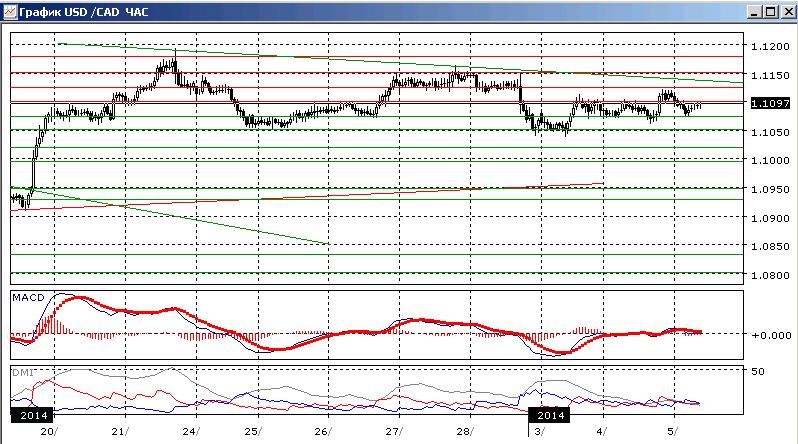This screenshot has height=444, width=798.
Task: Click the 1.1050 price axis label
Action: (770, 132)
